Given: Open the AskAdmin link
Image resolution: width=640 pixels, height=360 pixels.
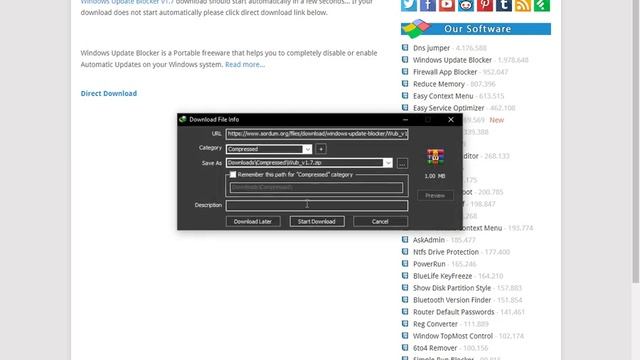Looking at the screenshot, I should pos(429,240).
